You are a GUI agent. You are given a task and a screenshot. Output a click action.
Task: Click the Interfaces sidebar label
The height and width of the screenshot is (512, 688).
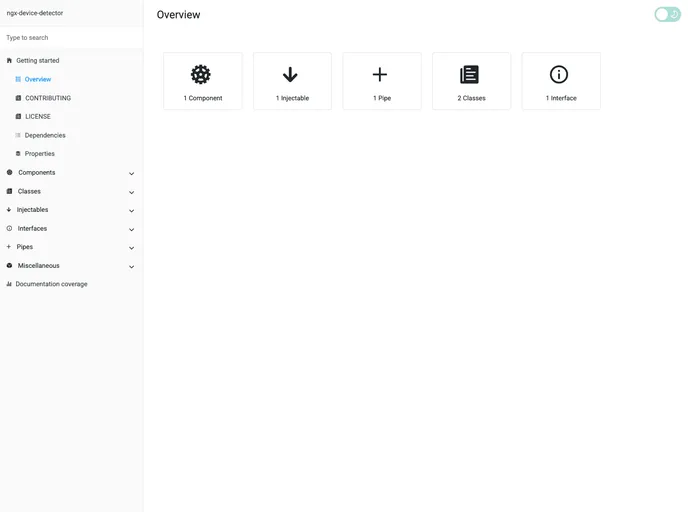point(32,229)
